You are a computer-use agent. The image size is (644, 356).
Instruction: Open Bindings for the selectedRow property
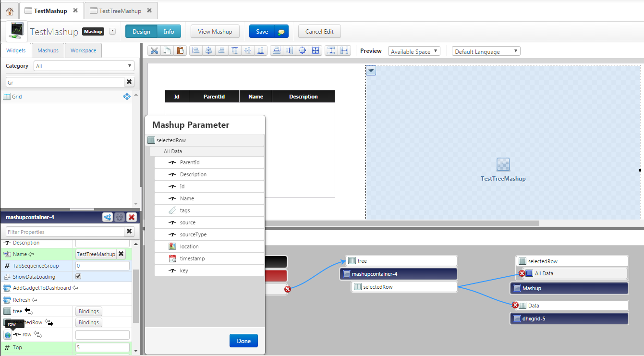88,322
